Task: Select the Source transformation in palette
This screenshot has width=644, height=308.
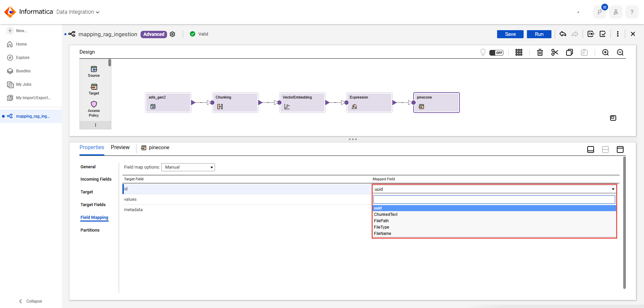Action: click(x=94, y=71)
